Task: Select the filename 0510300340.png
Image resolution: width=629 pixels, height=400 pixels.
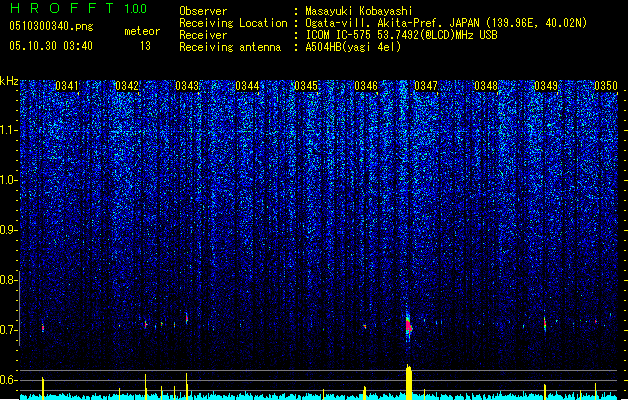Action: (x=51, y=26)
